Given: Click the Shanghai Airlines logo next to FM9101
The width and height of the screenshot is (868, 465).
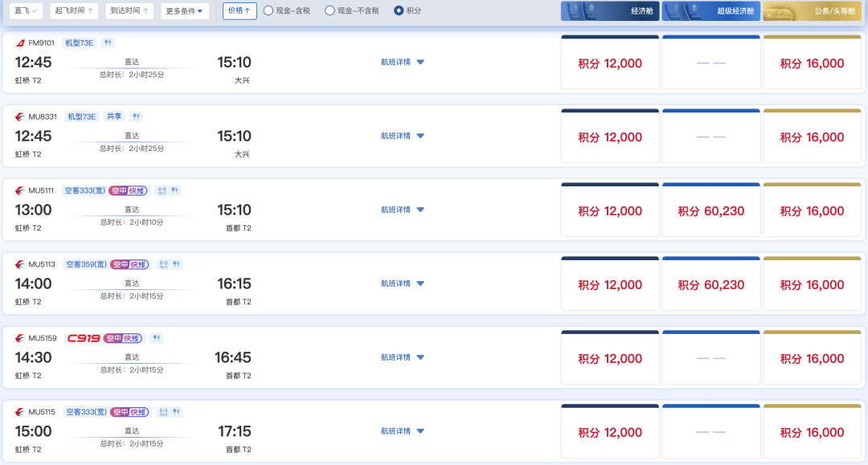Looking at the screenshot, I should point(20,43).
